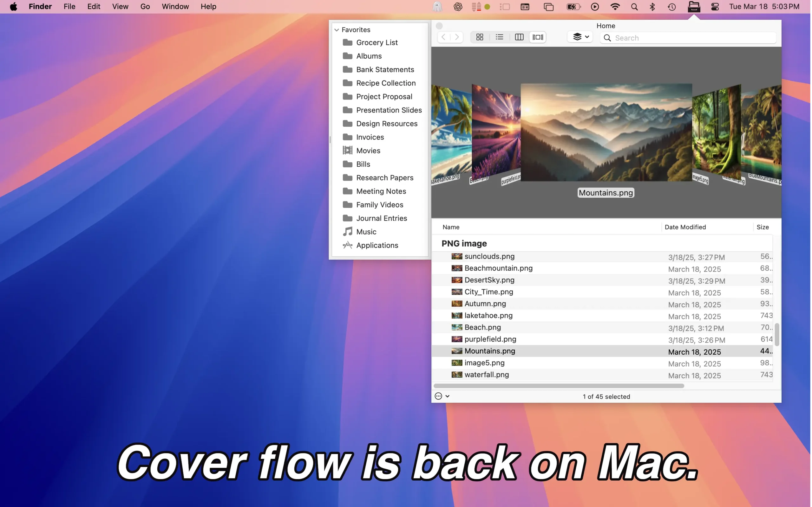The width and height of the screenshot is (812, 507).
Task: Select the cover flow gallery view
Action: (538, 37)
